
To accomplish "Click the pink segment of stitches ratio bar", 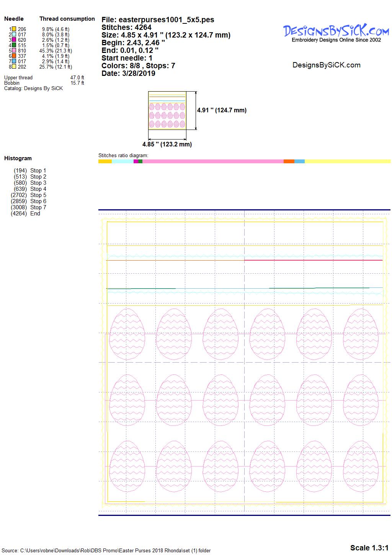I will pyautogui.click(x=212, y=161).
